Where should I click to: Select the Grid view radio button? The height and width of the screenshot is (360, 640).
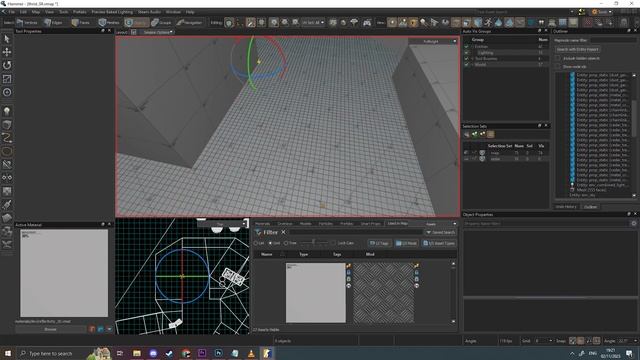point(271,243)
